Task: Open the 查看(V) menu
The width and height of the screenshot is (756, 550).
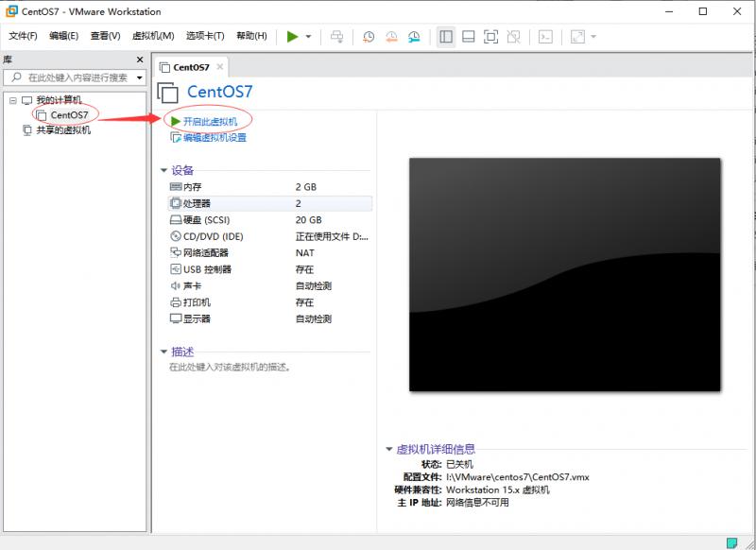Action: coord(105,36)
